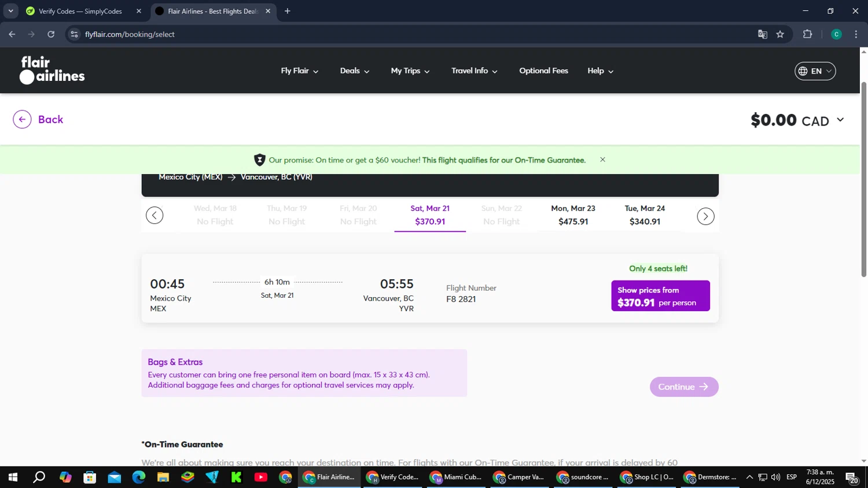Show earlier dates with left arrow

[x=155, y=216]
